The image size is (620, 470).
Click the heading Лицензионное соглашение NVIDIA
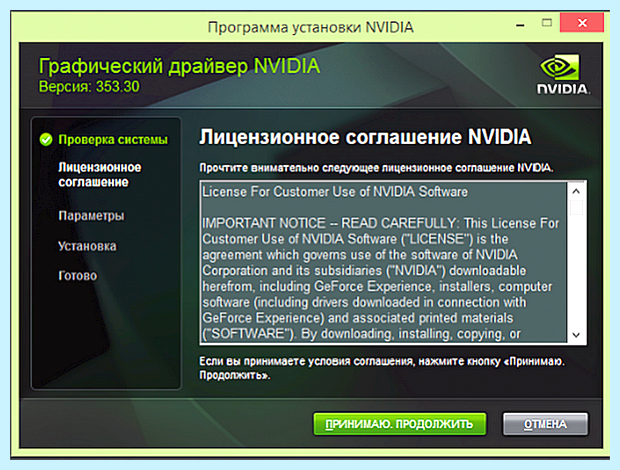click(x=365, y=137)
